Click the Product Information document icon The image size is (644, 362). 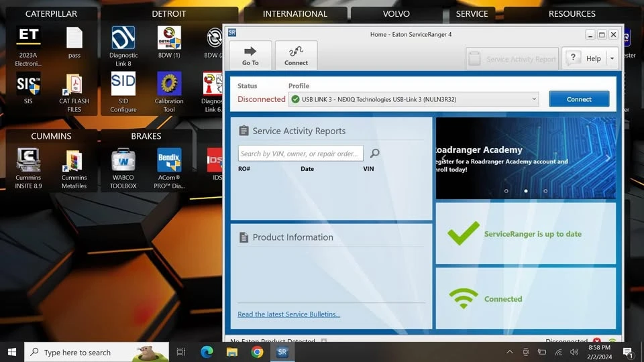pyautogui.click(x=244, y=237)
